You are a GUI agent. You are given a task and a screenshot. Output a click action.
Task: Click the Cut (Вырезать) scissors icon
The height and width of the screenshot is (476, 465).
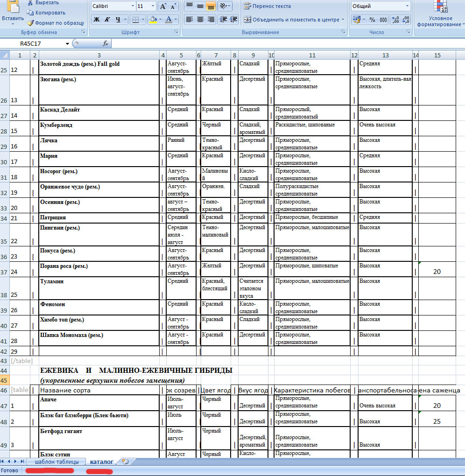point(30,3)
